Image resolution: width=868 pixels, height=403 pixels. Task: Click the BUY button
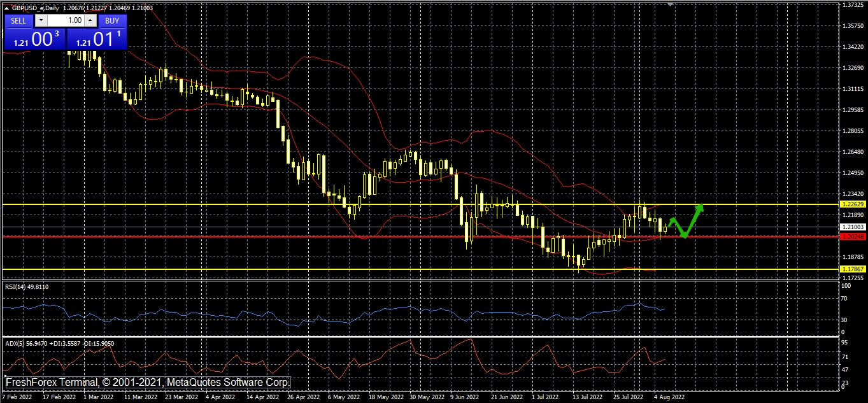pos(112,20)
